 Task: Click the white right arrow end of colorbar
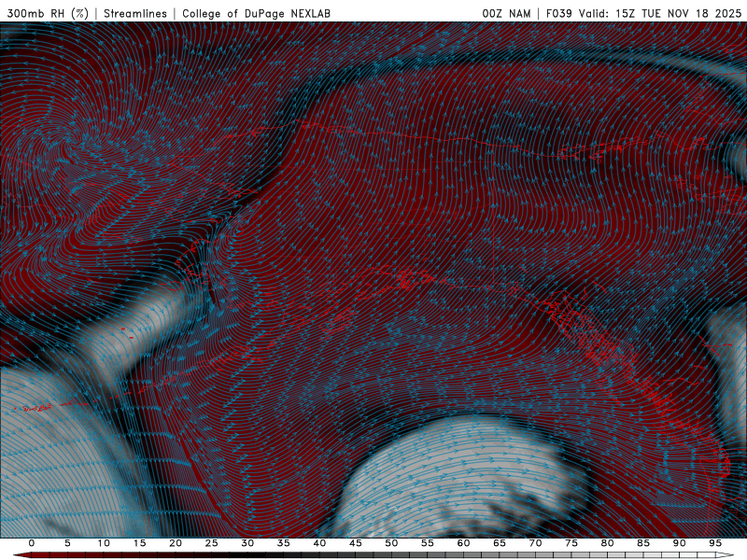point(726,555)
